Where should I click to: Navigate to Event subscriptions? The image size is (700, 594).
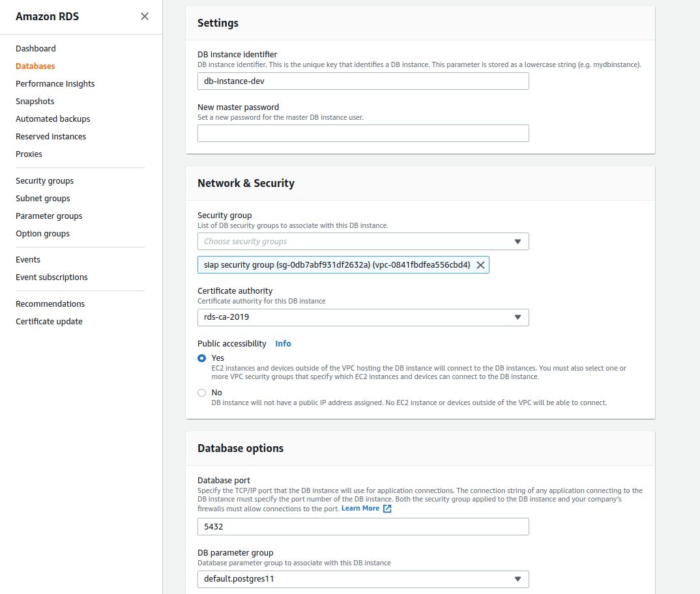(51, 277)
